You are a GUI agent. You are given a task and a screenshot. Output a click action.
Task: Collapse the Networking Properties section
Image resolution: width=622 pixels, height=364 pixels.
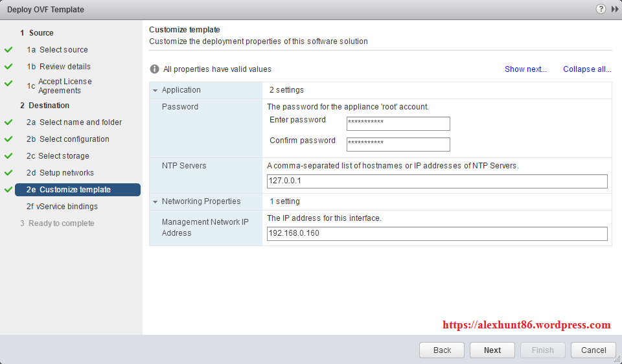[155, 202]
